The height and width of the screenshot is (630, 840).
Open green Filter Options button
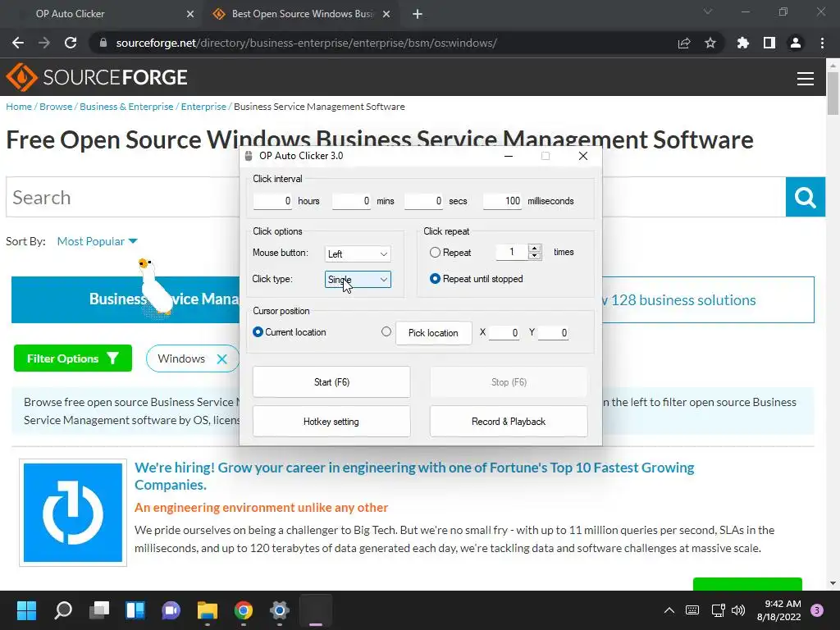coord(73,358)
